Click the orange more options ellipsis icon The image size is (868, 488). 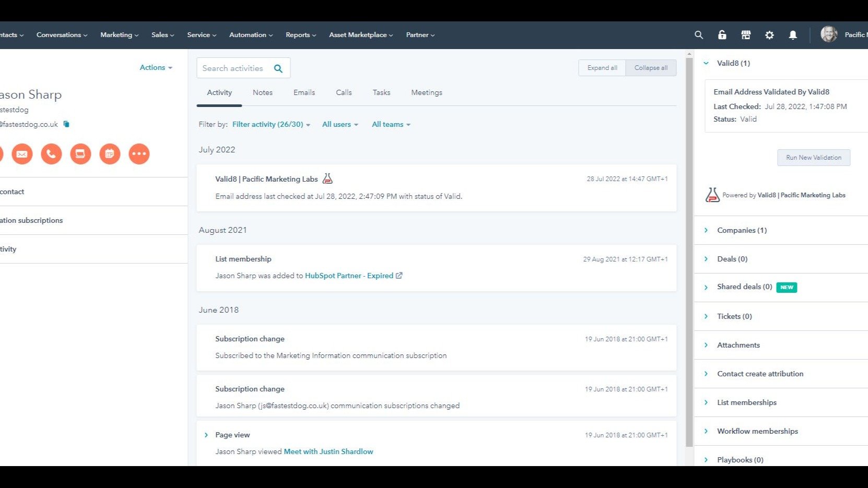coord(139,154)
